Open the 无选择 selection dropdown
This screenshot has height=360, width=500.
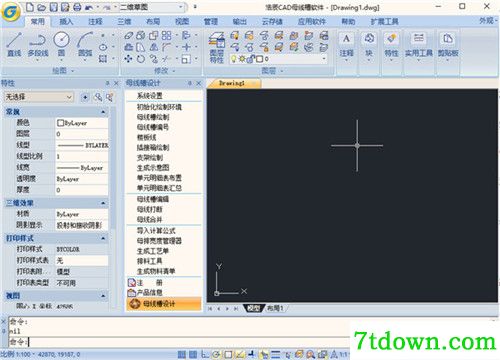(39, 97)
